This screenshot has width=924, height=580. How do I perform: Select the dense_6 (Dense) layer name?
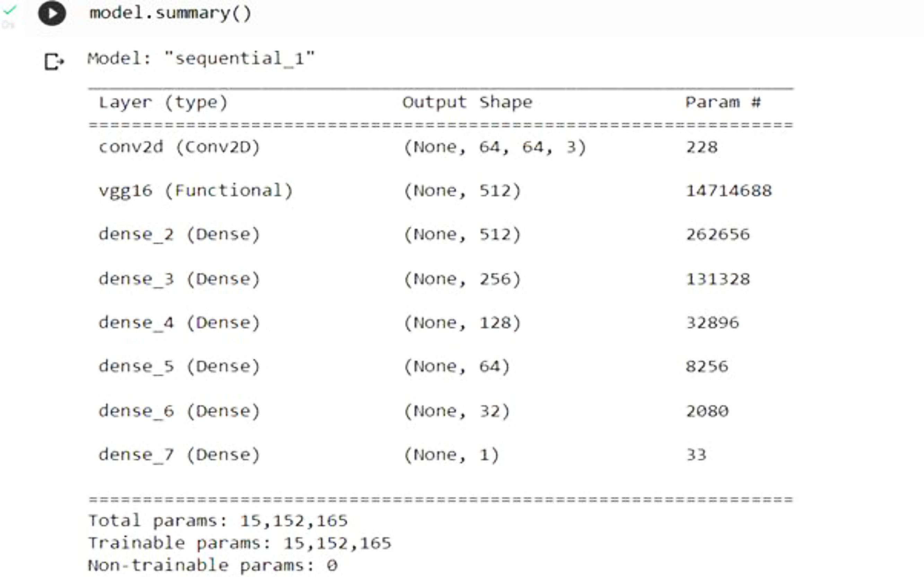(180, 411)
